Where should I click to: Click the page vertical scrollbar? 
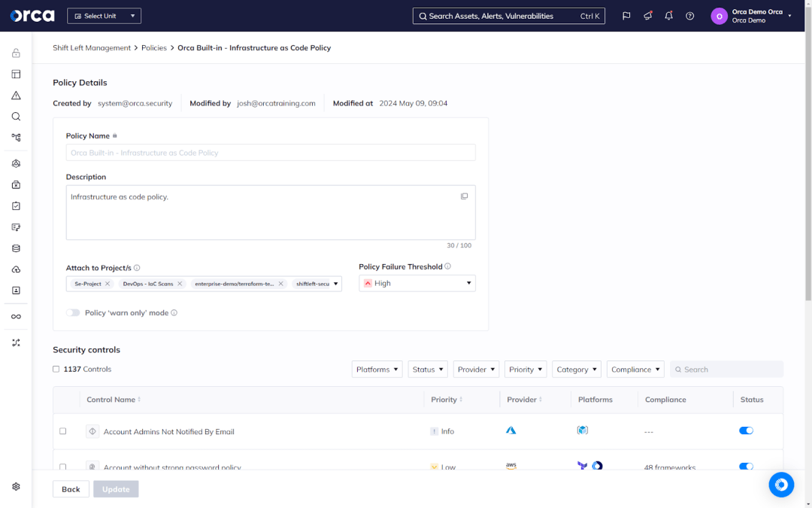[x=807, y=156]
